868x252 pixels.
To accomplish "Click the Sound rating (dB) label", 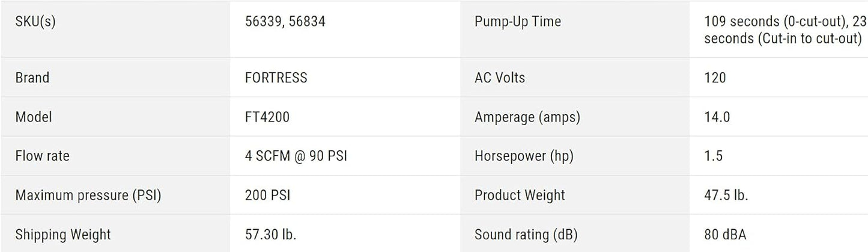I will pyautogui.click(x=526, y=234).
